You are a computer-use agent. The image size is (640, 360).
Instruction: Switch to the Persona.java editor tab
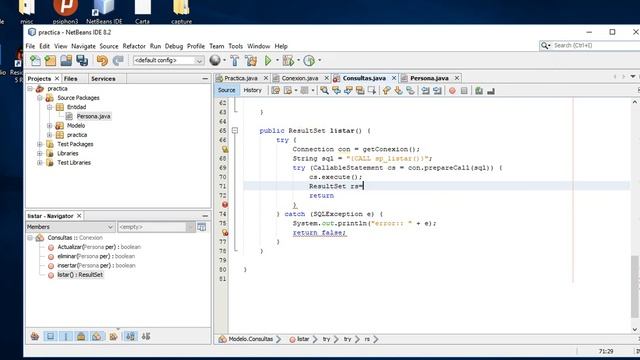click(429, 78)
